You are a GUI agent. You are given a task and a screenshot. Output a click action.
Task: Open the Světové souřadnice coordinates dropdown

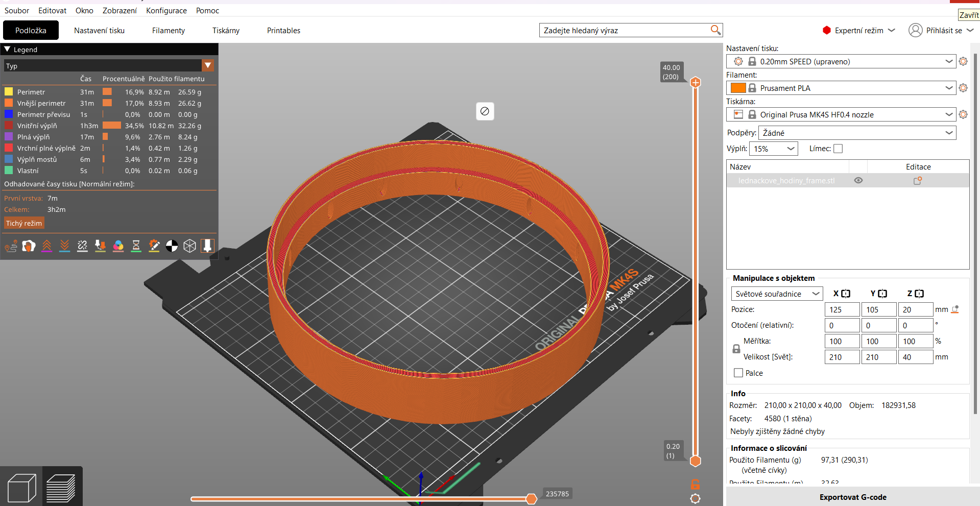(x=777, y=294)
